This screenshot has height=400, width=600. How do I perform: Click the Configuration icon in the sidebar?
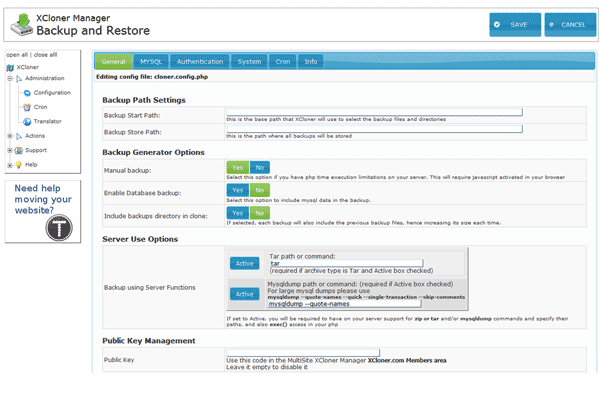(26, 92)
